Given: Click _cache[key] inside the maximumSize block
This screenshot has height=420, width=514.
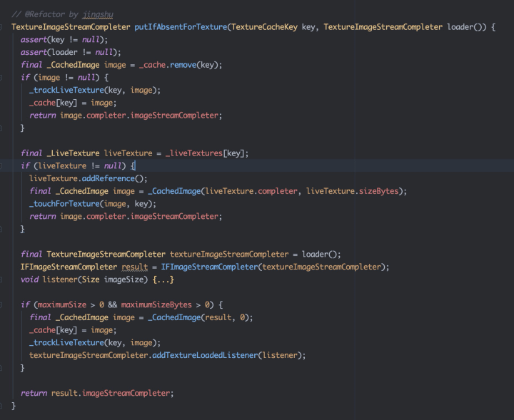Looking at the screenshot, I should point(53,330).
